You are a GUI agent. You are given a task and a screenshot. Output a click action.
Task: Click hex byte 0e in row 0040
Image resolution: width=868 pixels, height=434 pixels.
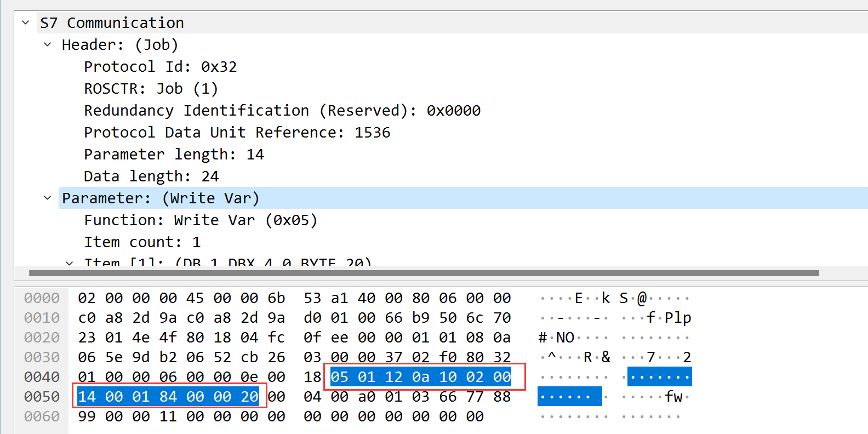[249, 377]
